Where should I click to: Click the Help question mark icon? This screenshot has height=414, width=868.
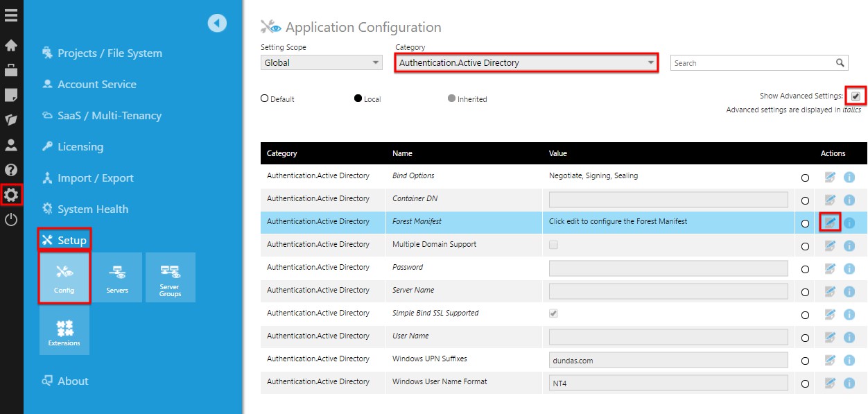click(x=11, y=170)
